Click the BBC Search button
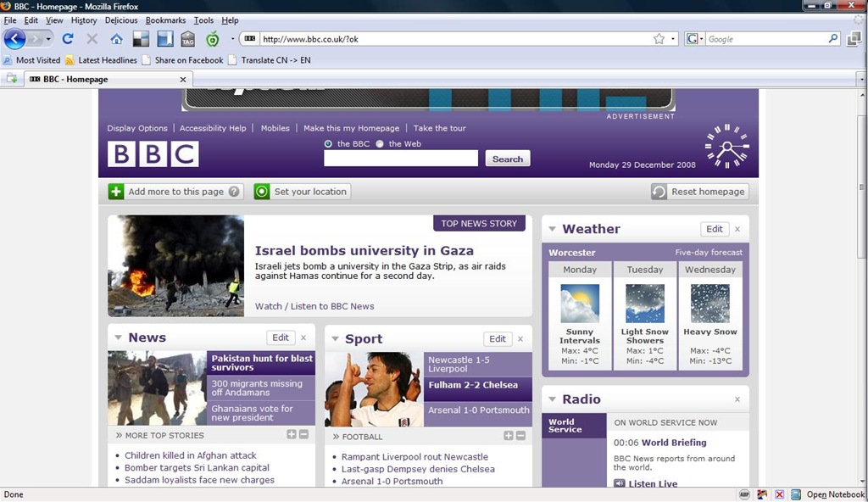 click(x=508, y=159)
